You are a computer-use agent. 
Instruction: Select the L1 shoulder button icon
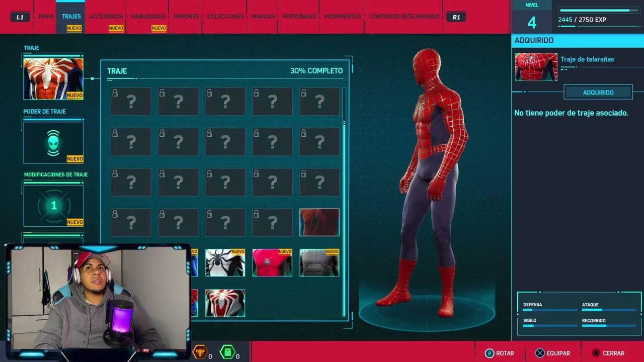click(x=20, y=17)
